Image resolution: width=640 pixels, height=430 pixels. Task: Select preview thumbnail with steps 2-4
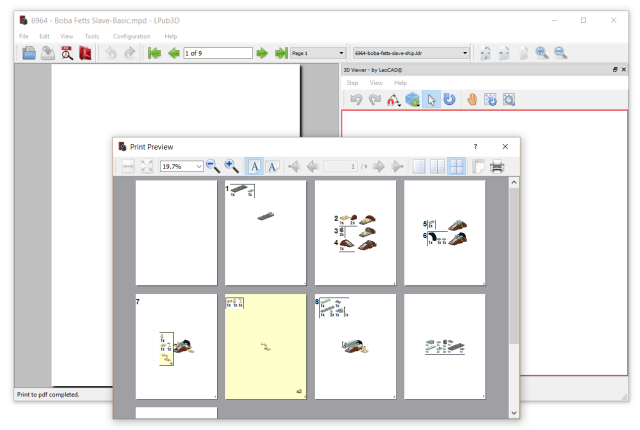(355, 233)
